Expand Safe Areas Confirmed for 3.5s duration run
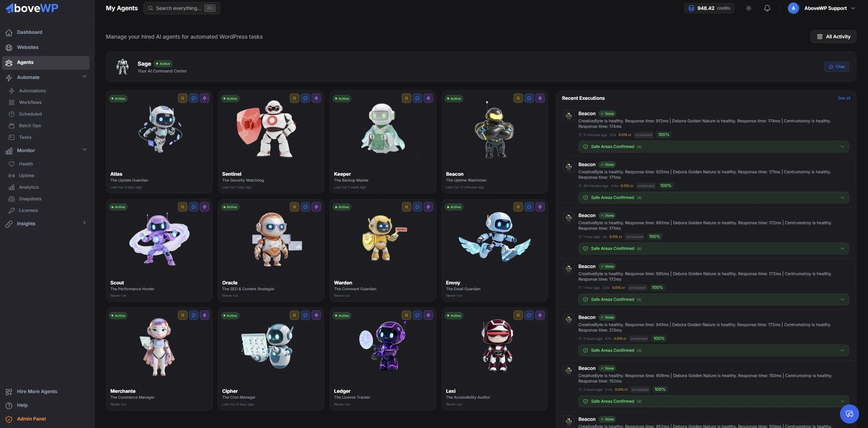868x428 pixels. [714, 299]
